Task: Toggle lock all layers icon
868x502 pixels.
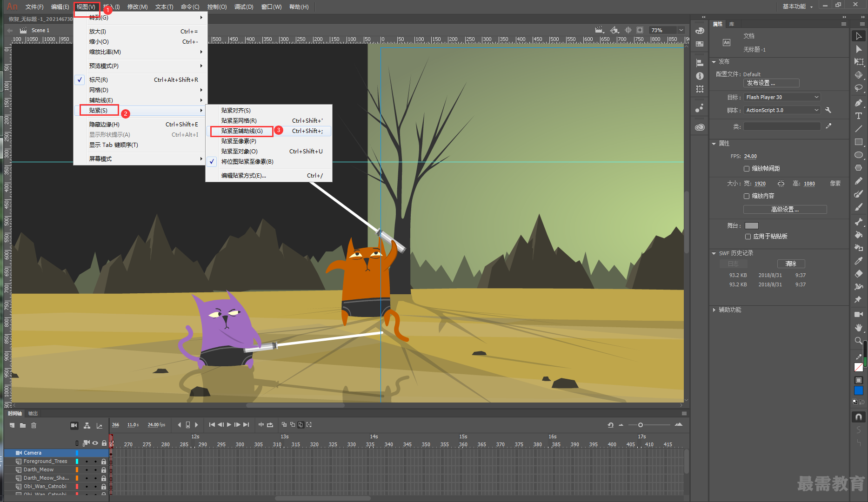Action: 104,443
